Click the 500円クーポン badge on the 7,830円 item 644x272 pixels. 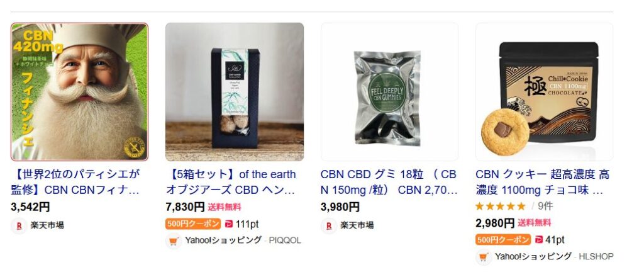(194, 224)
